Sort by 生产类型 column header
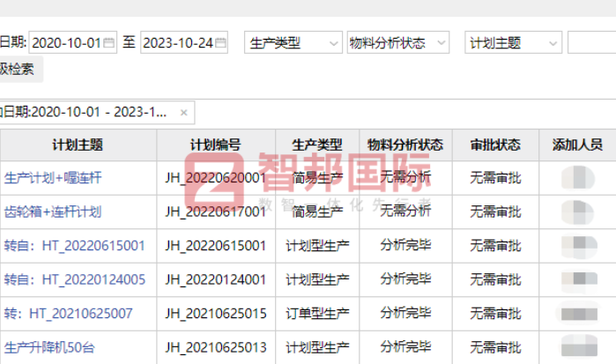This screenshot has width=616, height=364. pos(317,145)
